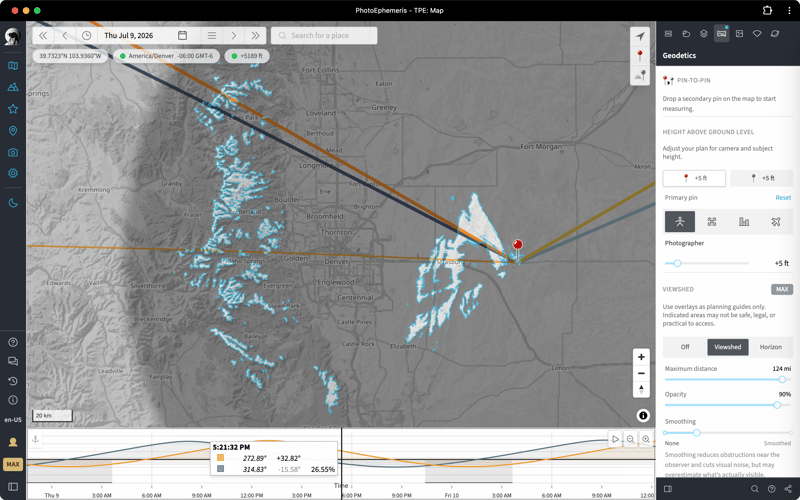Open the chat feedback icon in sidebar
This screenshot has height=500, width=800.
pyautogui.click(x=13, y=362)
